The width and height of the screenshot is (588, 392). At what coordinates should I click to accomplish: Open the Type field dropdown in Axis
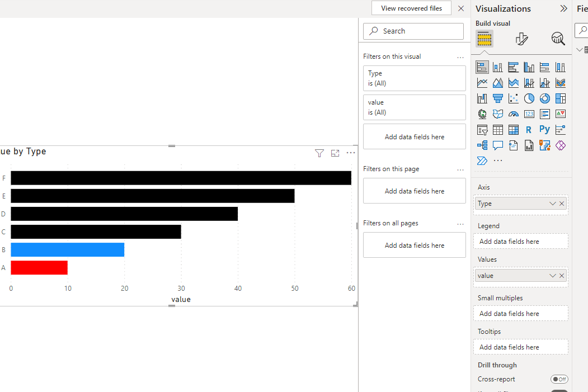(x=552, y=204)
